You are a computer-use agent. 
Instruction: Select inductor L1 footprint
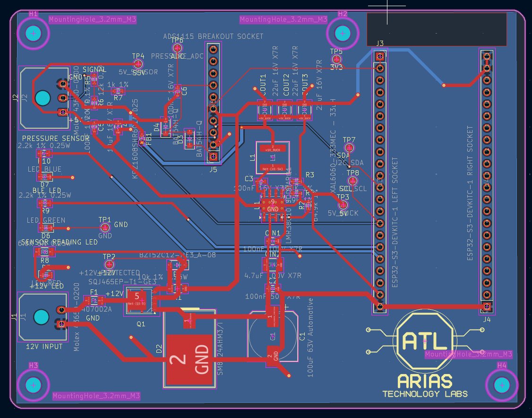(x=273, y=157)
